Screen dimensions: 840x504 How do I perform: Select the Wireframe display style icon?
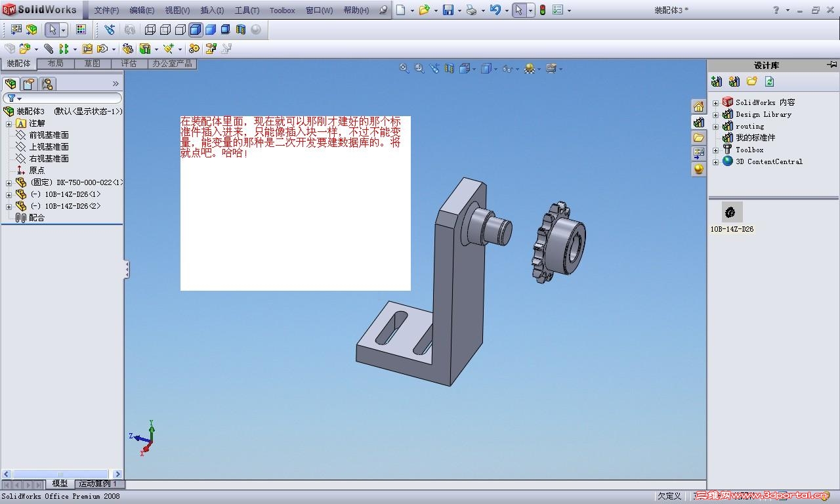point(150,30)
